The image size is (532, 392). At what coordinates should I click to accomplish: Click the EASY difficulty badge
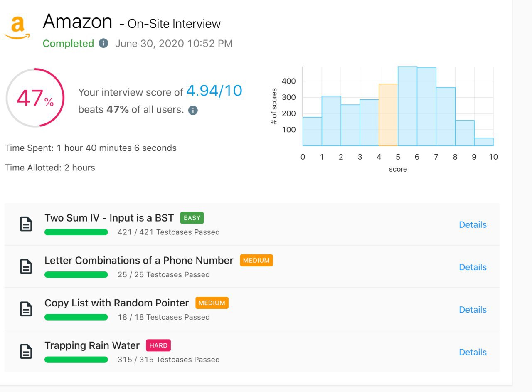[192, 218]
